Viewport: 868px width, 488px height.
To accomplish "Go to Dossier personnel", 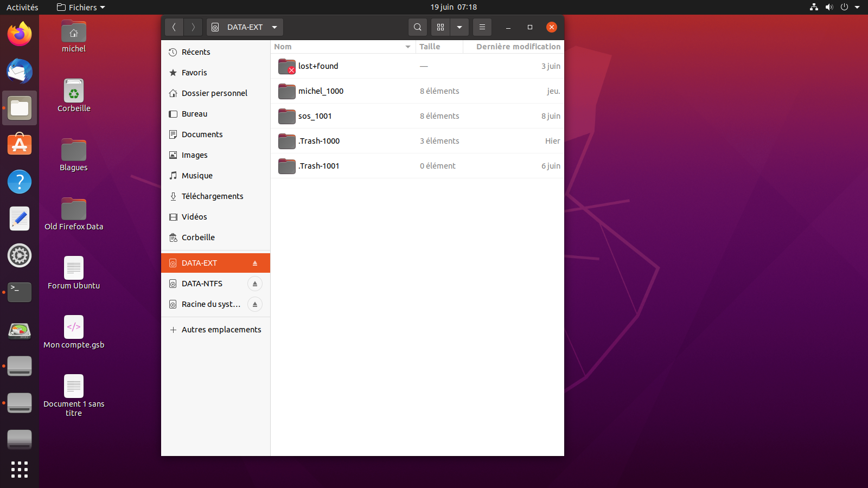I will 216,93.
